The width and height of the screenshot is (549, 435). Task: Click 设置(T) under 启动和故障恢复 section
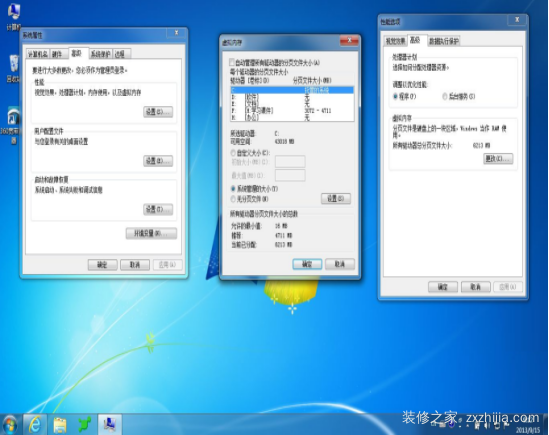point(158,209)
